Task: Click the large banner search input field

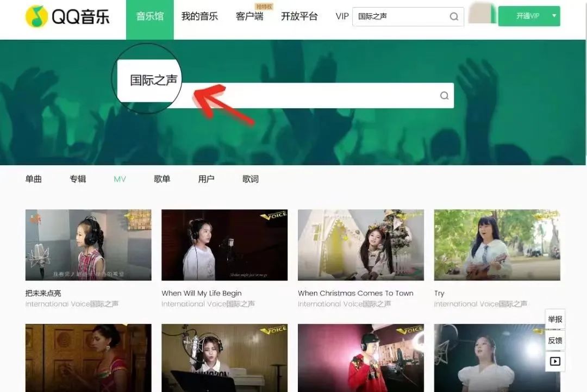Action: (286, 96)
